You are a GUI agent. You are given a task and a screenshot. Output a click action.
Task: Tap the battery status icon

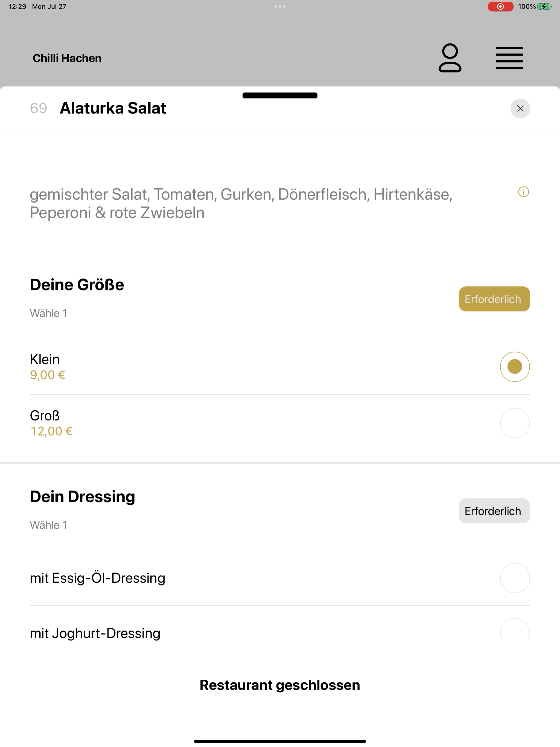[544, 6]
